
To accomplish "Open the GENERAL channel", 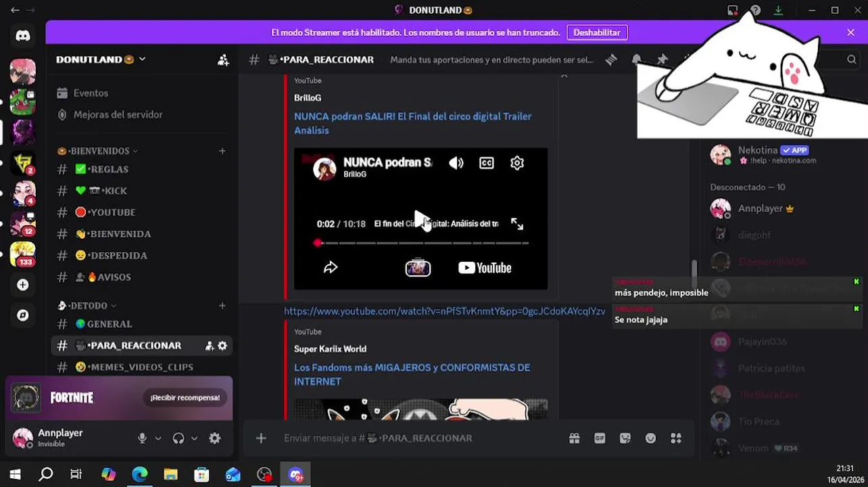I will (x=142, y=324).
